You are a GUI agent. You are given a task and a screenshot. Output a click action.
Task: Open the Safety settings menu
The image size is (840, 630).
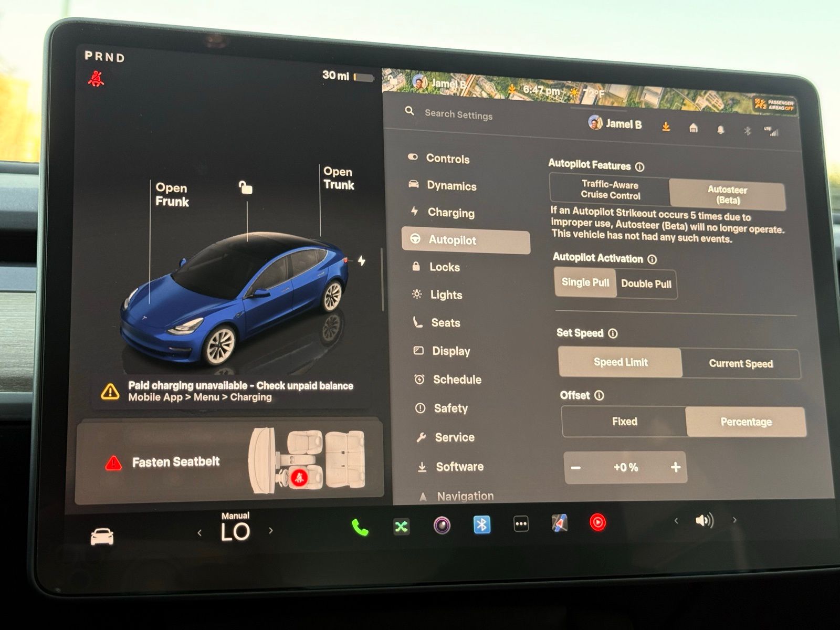point(450,408)
